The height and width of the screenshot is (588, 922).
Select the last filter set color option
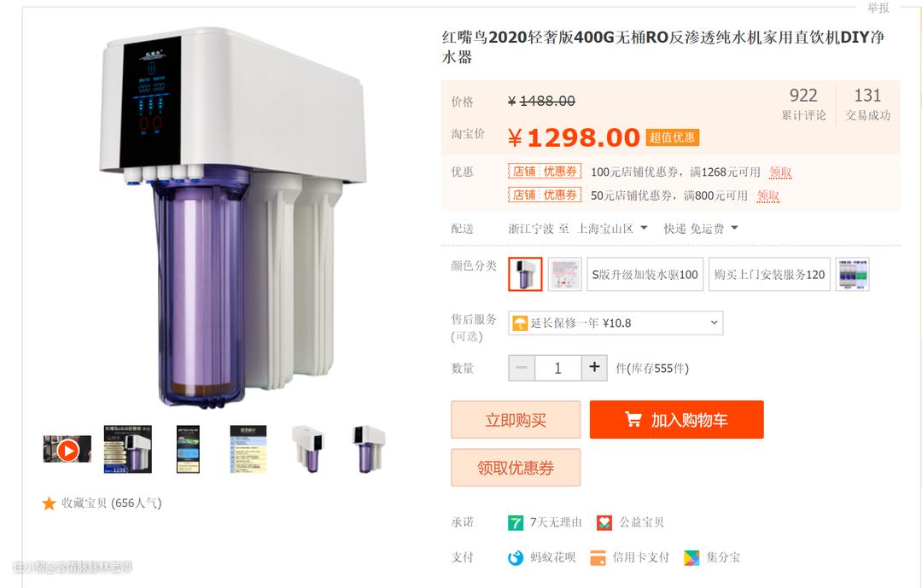(853, 274)
